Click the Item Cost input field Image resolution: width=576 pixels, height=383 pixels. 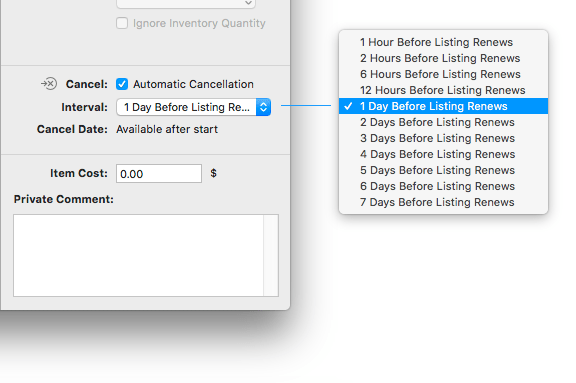[x=159, y=173]
